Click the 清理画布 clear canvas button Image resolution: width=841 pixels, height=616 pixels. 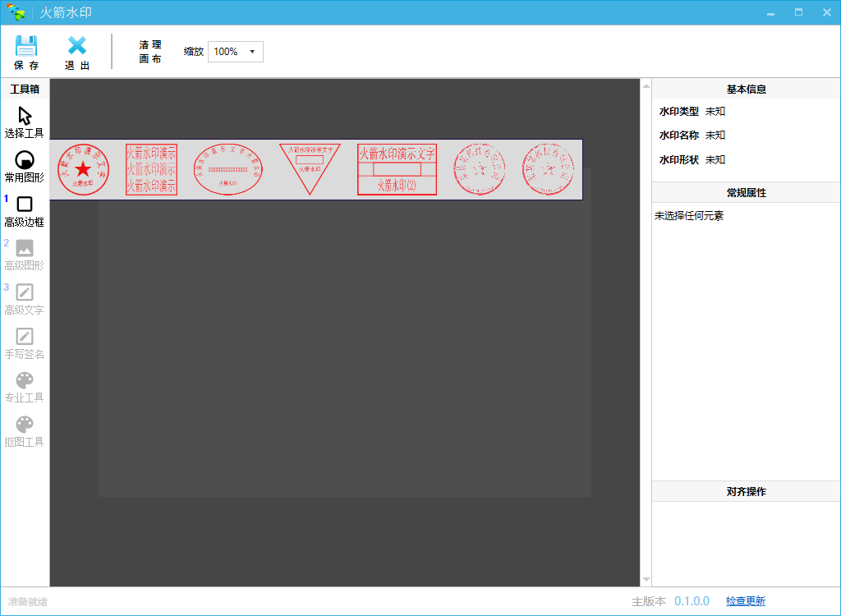(149, 51)
